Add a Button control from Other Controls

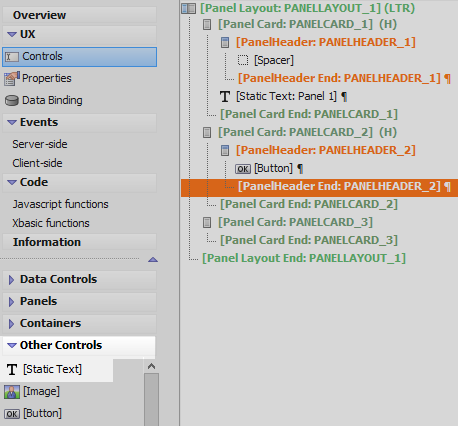coord(33,414)
